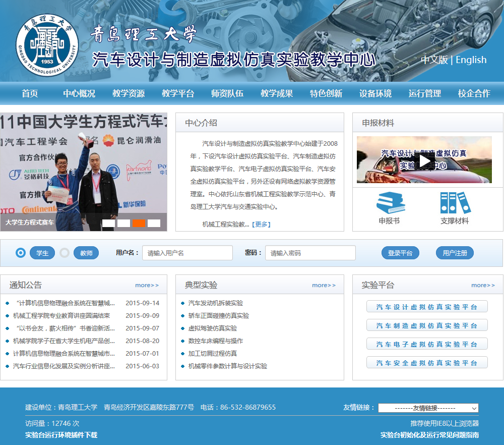Image resolution: width=504 pixels, height=445 pixels.
Task: Focus the 用户名 input field
Action: [187, 253]
